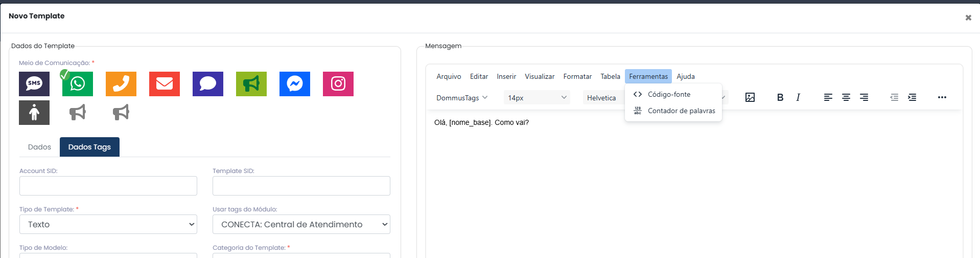Click the left gray megaphone icon
Image resolution: width=980 pixels, height=258 pixels.
(x=78, y=112)
